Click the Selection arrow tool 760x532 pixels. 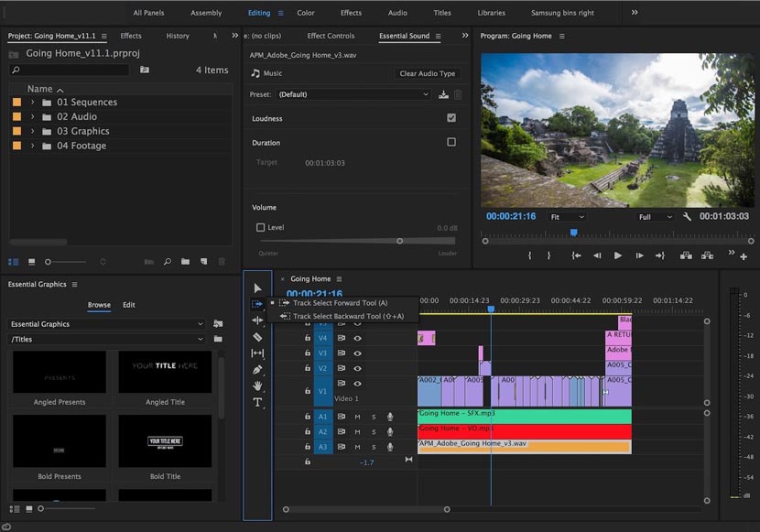tap(257, 289)
